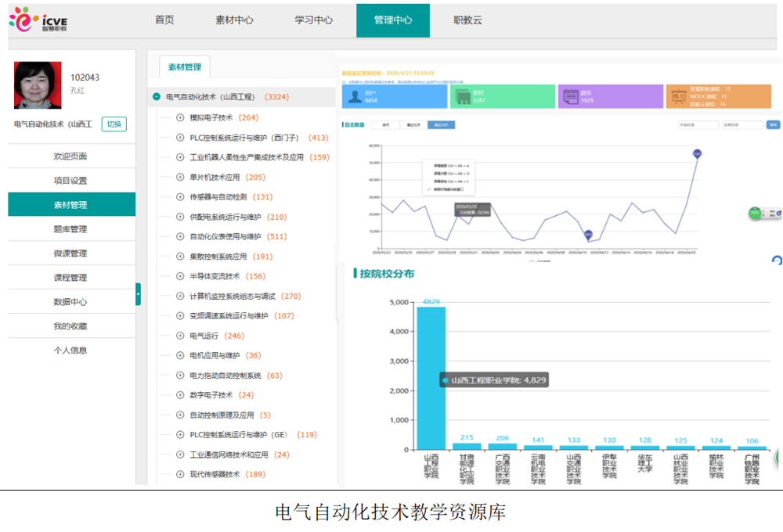This screenshot has width=783, height=532.
Task: Click the green 素材 stats card icon
Action: click(462, 96)
